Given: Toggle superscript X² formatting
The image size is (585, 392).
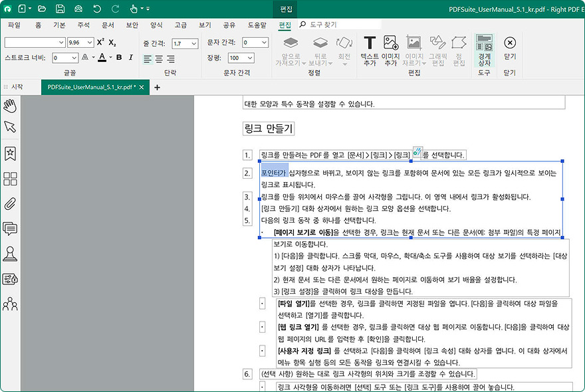Looking at the screenshot, I should pyautogui.click(x=100, y=42).
